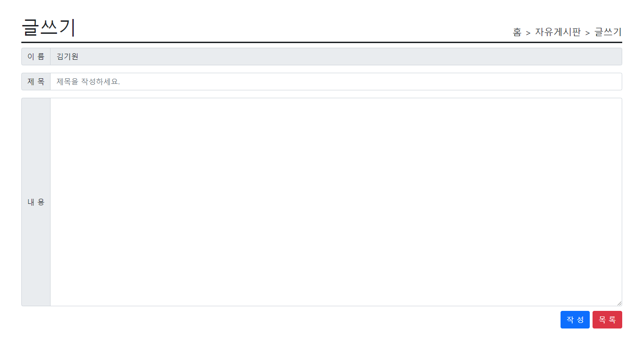Click the 제 목 field label
This screenshot has width=644, height=341.
[36, 82]
